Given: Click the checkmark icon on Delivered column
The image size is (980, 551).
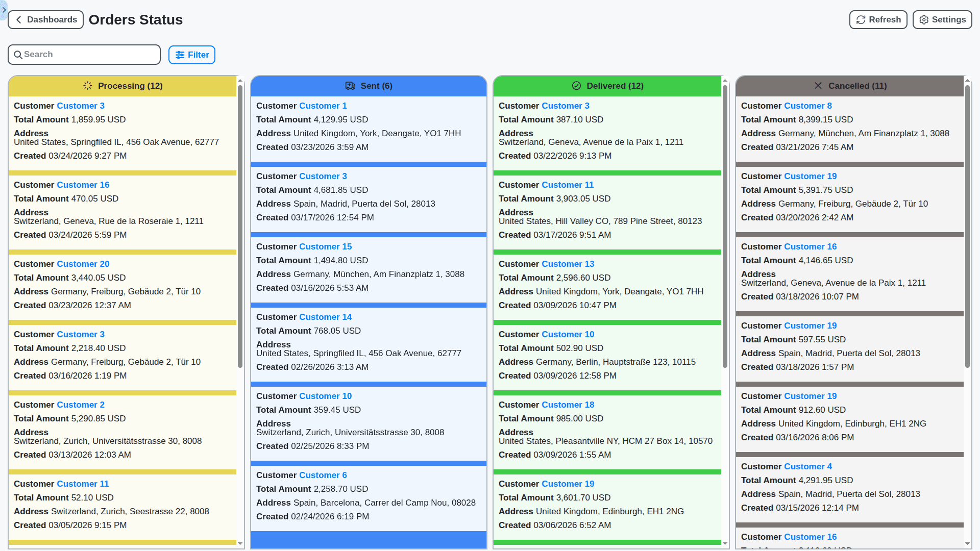Looking at the screenshot, I should pos(576,86).
